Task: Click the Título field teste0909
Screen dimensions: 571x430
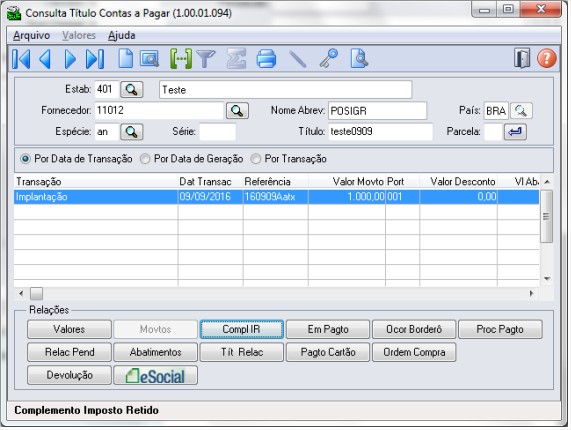Action: (381, 132)
